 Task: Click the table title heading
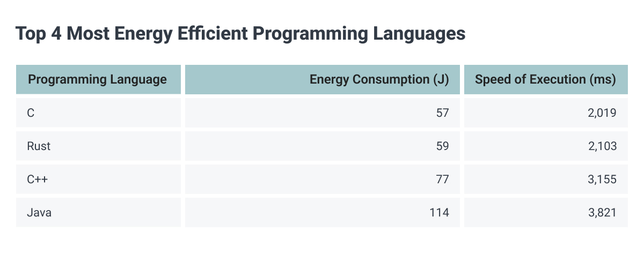pyautogui.click(x=240, y=34)
